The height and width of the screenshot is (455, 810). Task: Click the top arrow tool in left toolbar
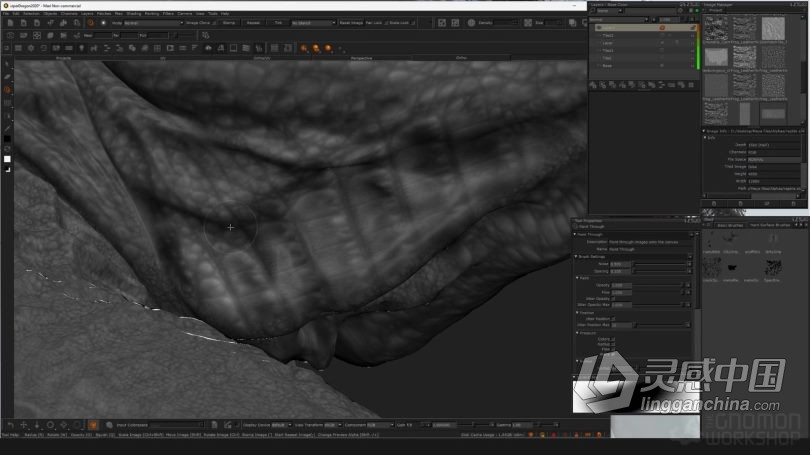7,64
